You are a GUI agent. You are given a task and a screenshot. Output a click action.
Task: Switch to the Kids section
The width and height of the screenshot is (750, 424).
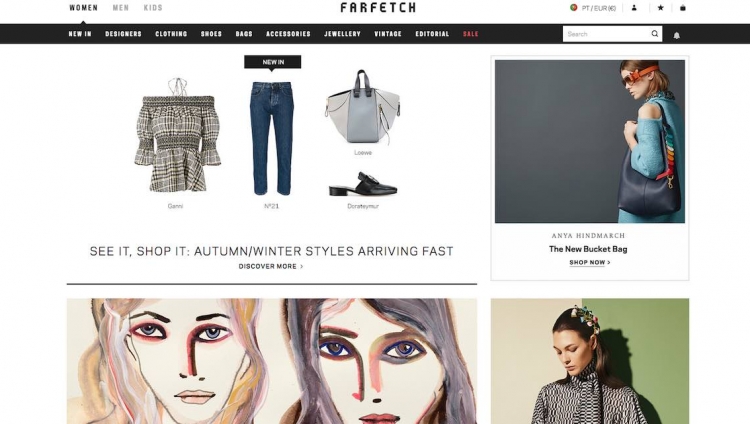pos(153,8)
